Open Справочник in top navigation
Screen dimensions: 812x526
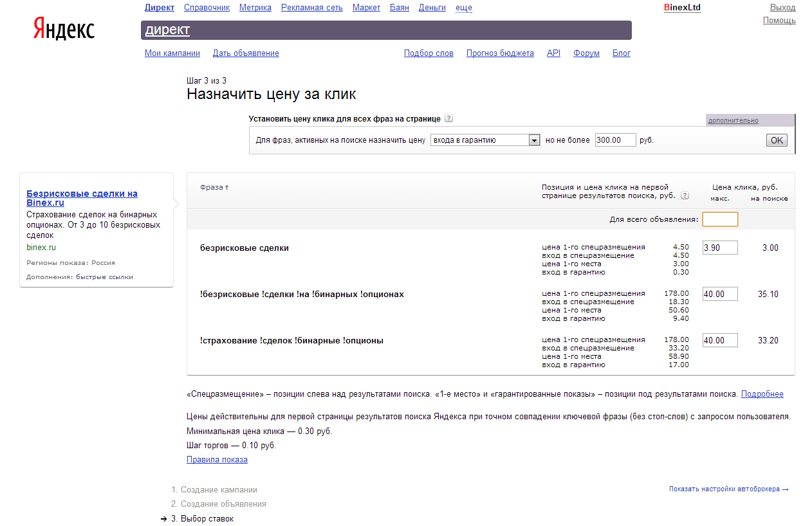tap(207, 8)
